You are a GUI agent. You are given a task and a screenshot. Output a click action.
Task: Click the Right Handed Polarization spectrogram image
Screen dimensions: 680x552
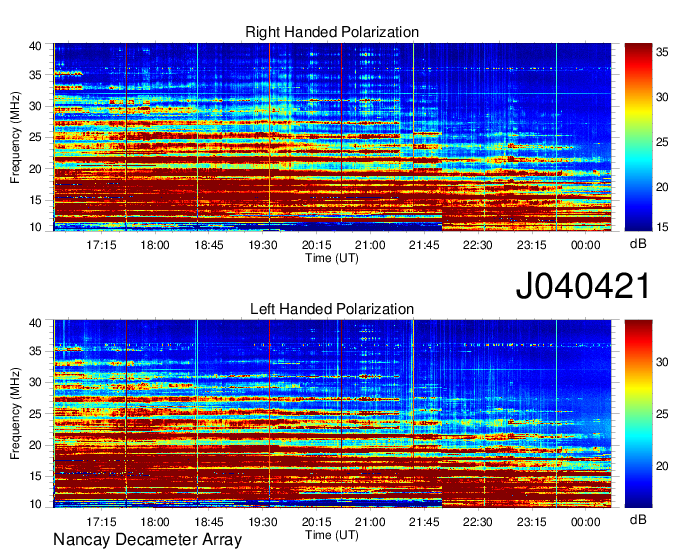coord(332,137)
